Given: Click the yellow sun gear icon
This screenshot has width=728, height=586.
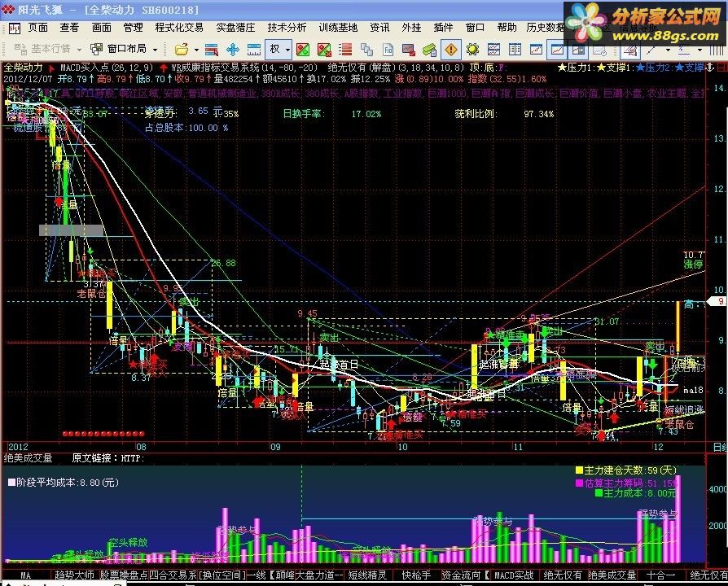Looking at the screenshot, I should 472,50.
